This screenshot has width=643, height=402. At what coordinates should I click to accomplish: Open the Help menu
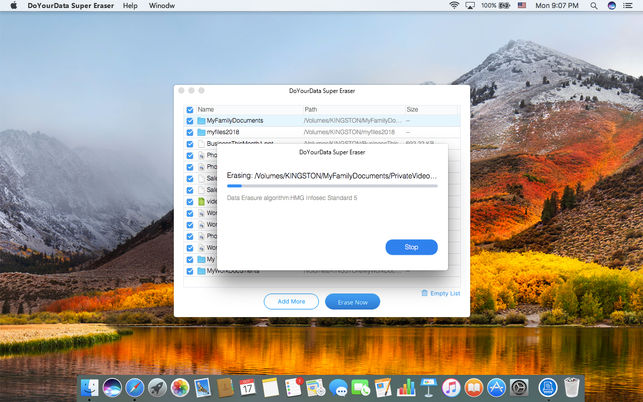coord(130,6)
